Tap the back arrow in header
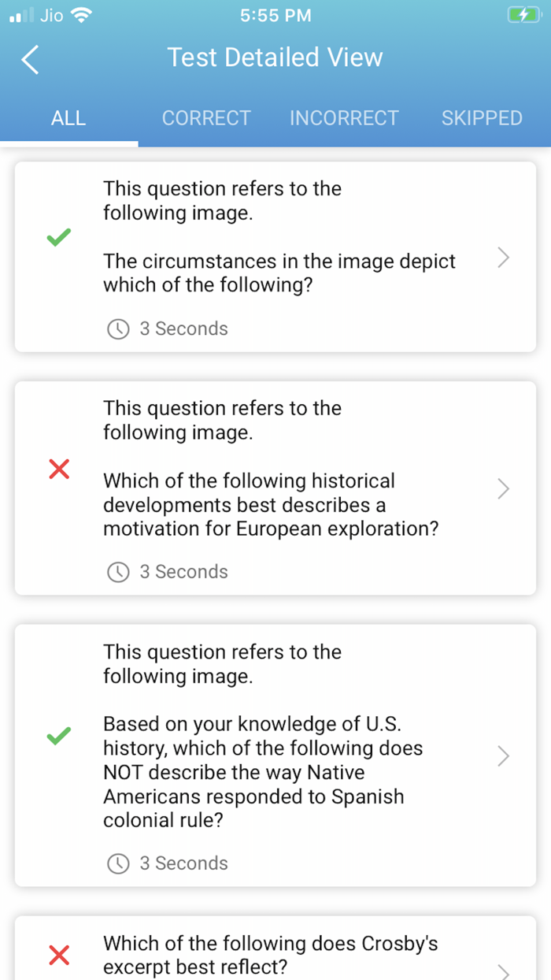This screenshot has width=551, height=980. pyautogui.click(x=30, y=60)
